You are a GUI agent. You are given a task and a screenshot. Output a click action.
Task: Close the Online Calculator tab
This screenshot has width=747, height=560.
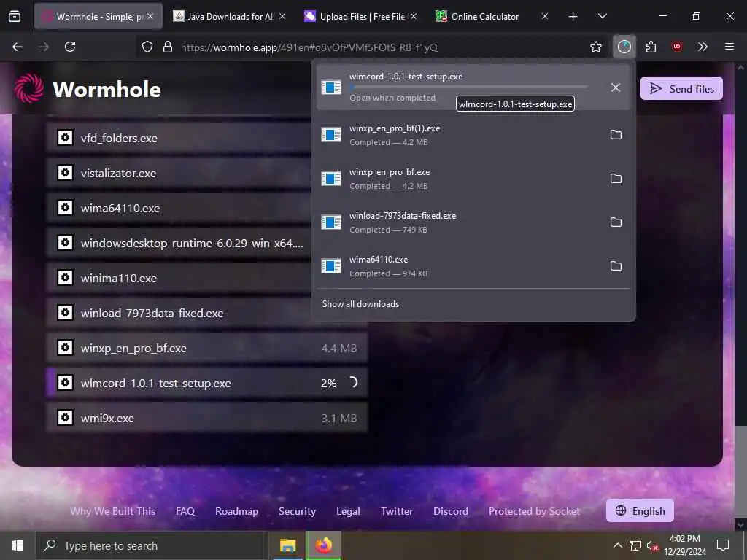[x=545, y=16]
